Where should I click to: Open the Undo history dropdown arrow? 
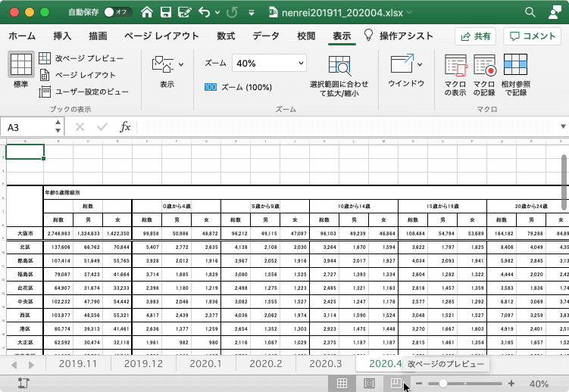(217, 13)
